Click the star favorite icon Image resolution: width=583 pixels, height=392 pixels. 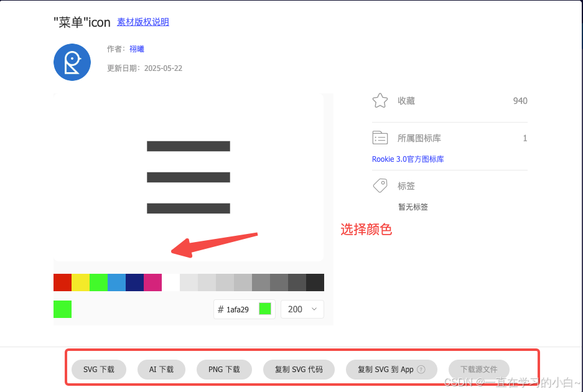(x=380, y=101)
